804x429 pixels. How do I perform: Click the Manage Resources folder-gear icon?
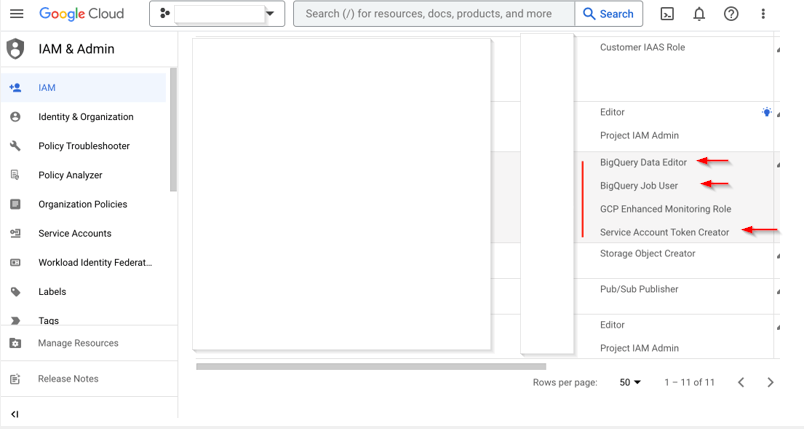tap(15, 343)
